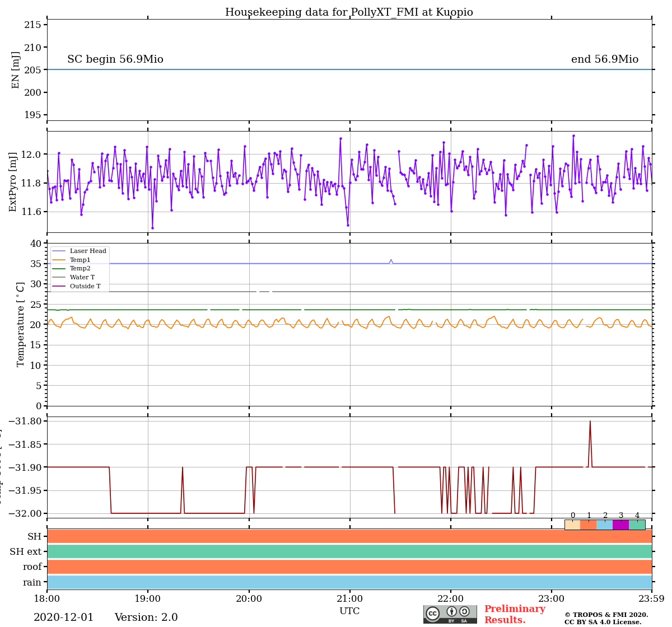Viewport: 672px width, 627px height.
Task: Click the Temperature axis label
Action: (21, 324)
